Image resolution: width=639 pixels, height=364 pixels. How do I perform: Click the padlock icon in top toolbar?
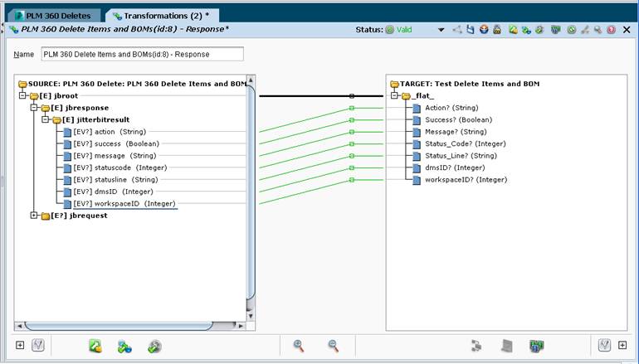pos(497,29)
